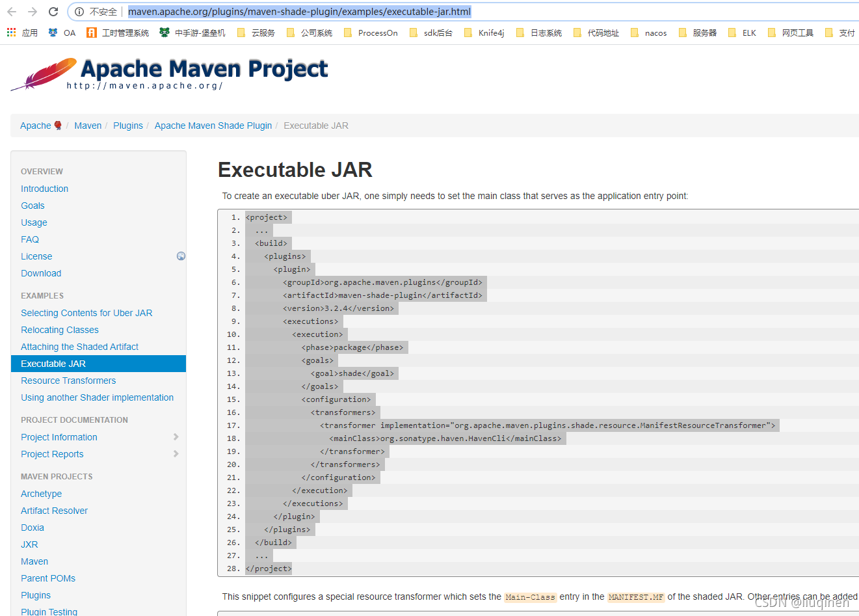Open the ProcessOn bookmark folder
Screen dimensions: 859x616
(x=371, y=33)
